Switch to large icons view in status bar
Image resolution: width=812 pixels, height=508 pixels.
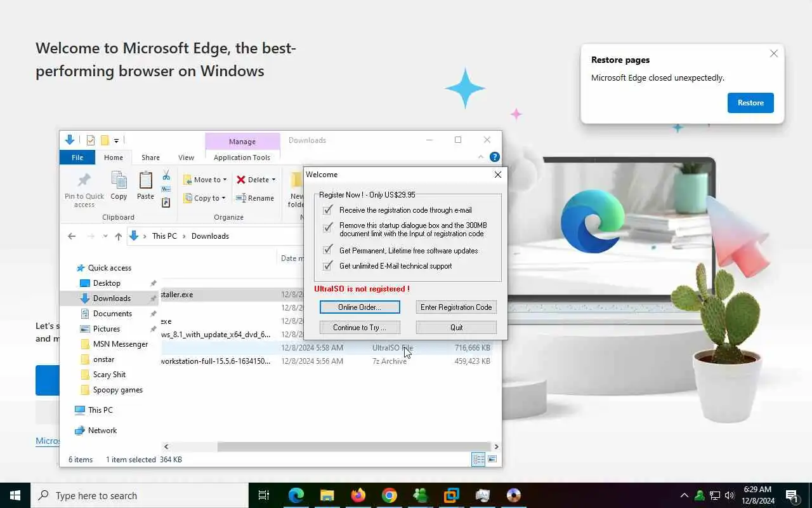click(x=492, y=459)
